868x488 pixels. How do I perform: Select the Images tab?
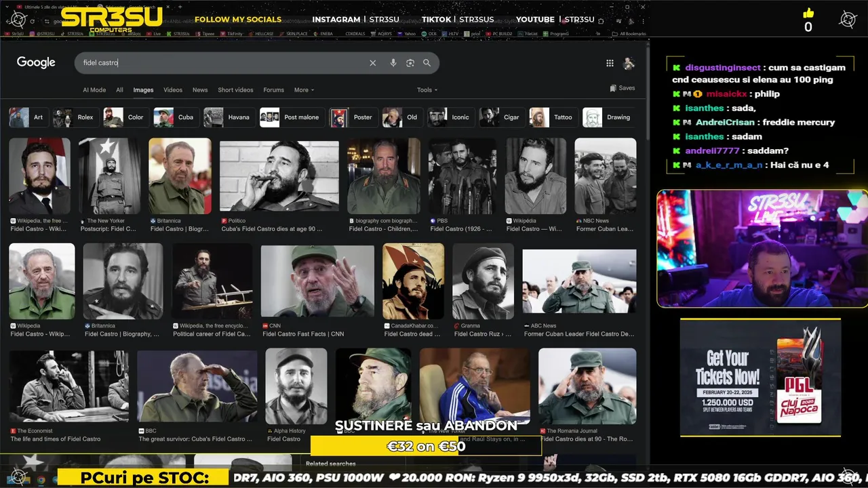coord(143,90)
